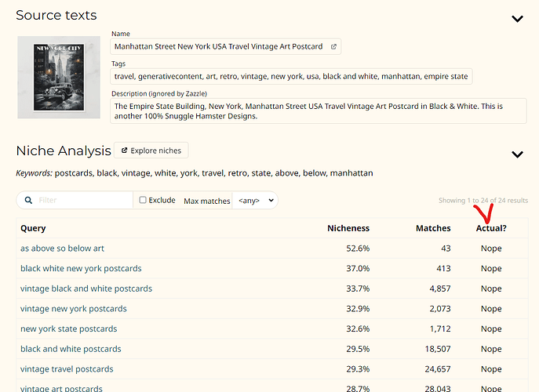Select the 29.5% nicheness value
The height and width of the screenshot is (392, 539).
[x=358, y=349]
